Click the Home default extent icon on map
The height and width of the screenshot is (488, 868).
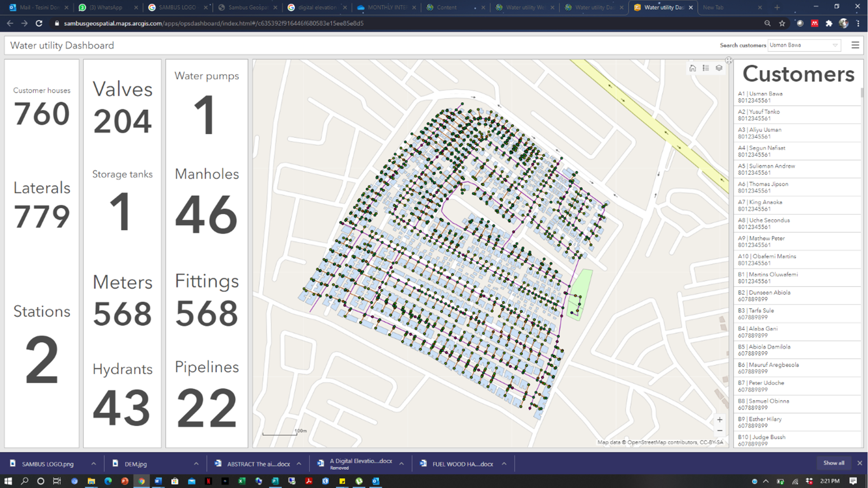693,68
